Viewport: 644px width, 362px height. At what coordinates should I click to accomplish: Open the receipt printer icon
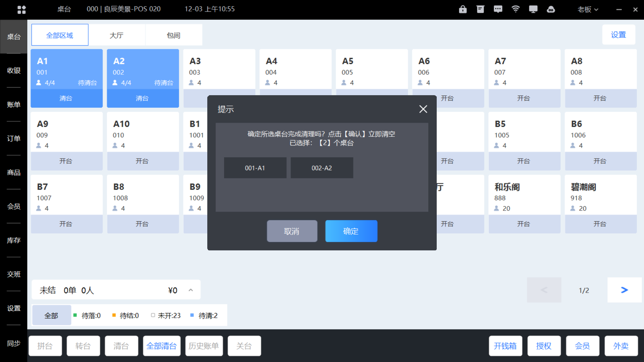(x=480, y=9)
